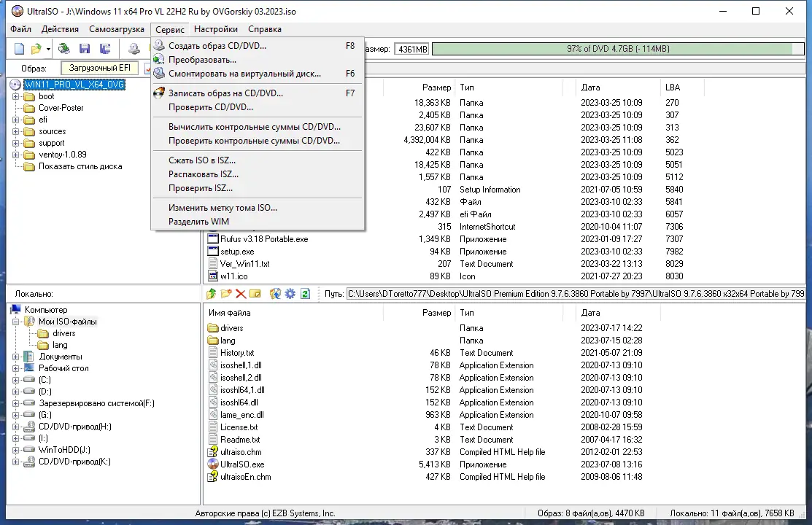This screenshot has height=525, width=812.
Task: Open the recent files arrow beside Open icon
Action: point(48,49)
